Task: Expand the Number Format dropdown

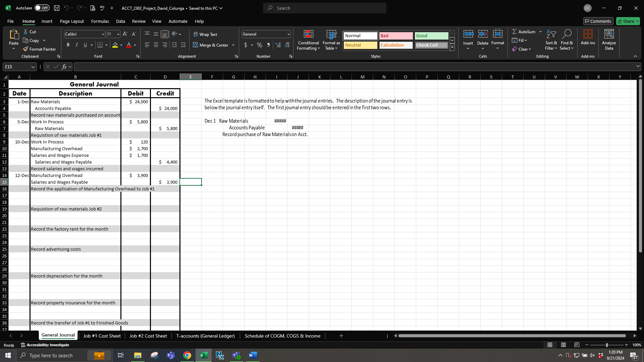Action: click(288, 34)
